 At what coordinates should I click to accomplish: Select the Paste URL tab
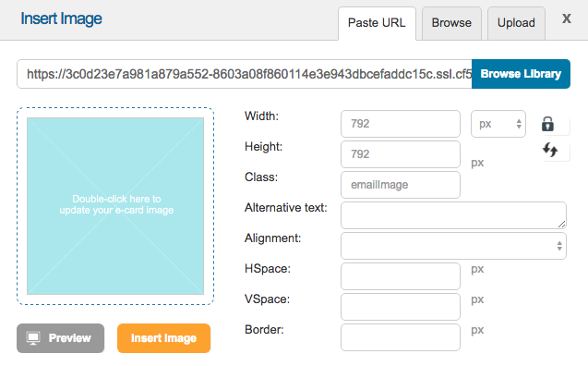click(377, 23)
